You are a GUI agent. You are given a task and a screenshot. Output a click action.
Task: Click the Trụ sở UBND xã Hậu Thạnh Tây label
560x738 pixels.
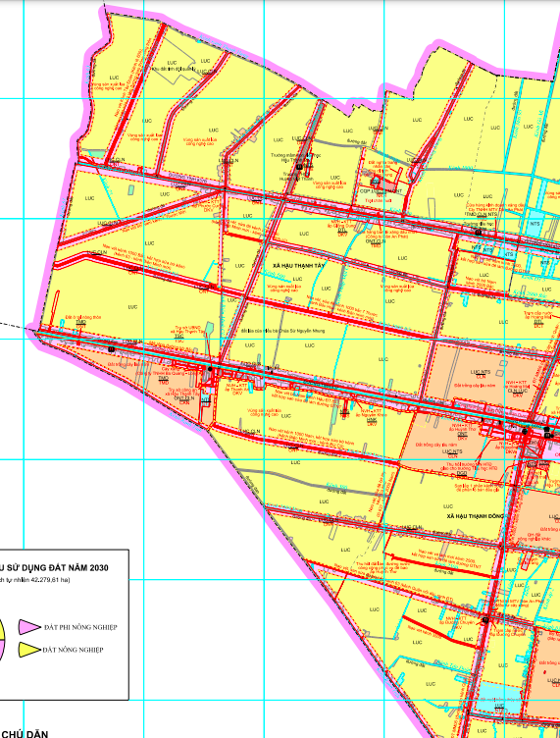(x=188, y=329)
